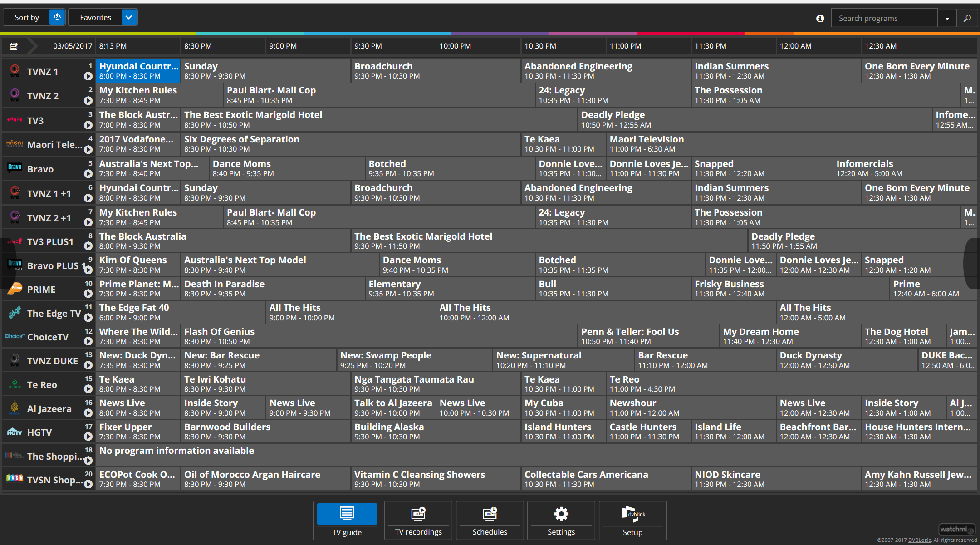
Task: Click the play icon for Al Jazeera
Action: point(88,413)
